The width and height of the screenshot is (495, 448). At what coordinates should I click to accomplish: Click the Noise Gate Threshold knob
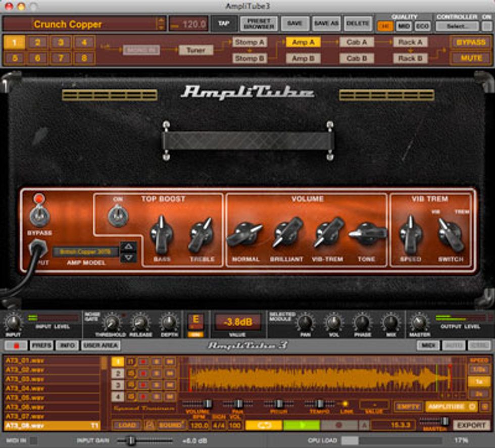tap(112, 322)
